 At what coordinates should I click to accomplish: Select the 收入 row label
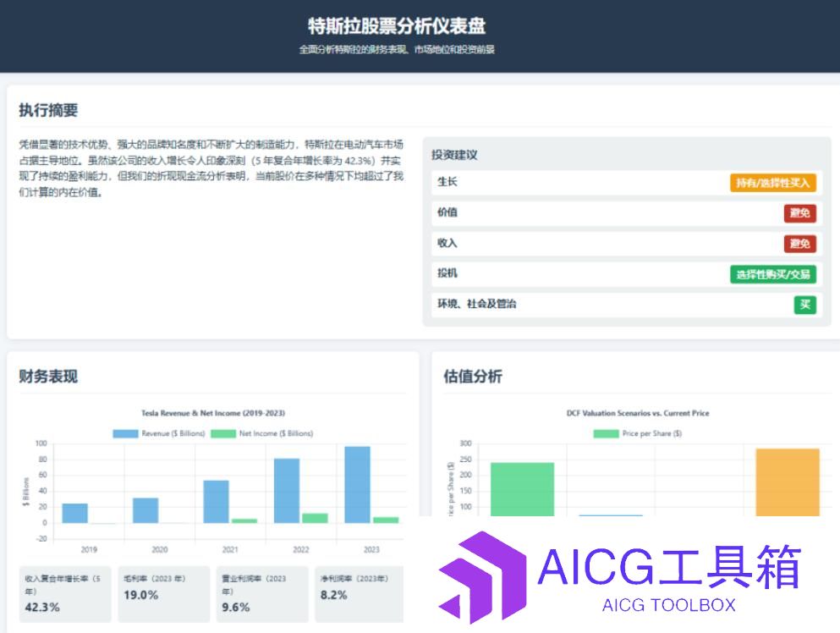click(447, 243)
